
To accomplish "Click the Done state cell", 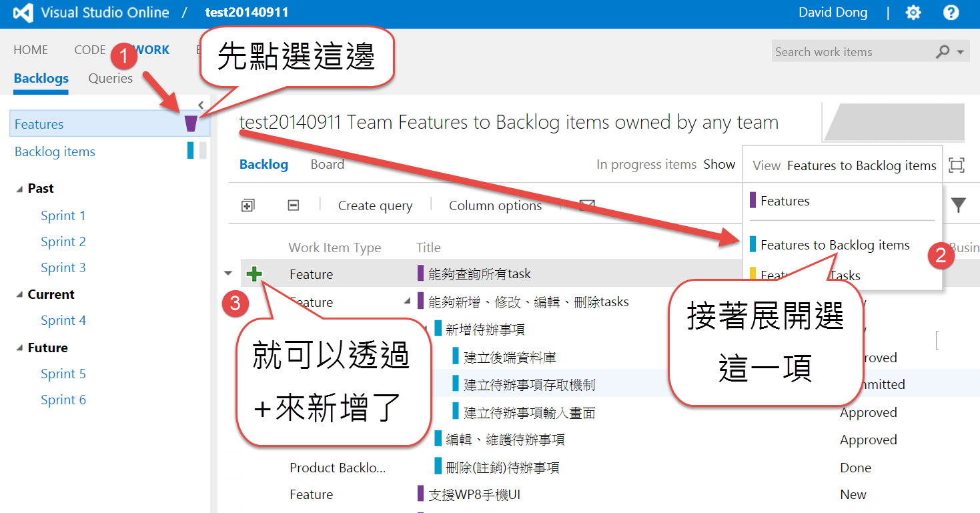I will [x=855, y=468].
